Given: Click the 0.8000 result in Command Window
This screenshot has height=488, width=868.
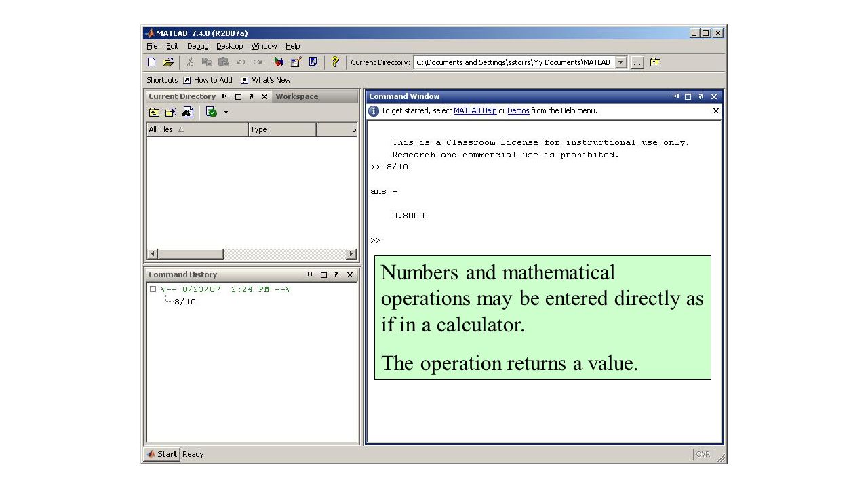Looking at the screenshot, I should click(408, 216).
